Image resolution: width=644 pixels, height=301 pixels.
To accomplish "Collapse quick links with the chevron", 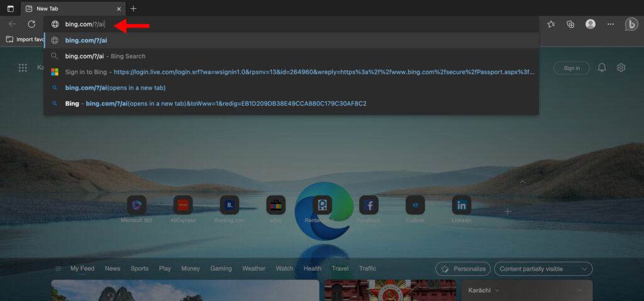I will tap(522, 181).
